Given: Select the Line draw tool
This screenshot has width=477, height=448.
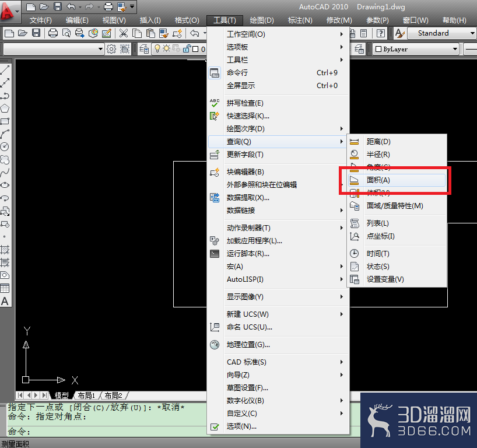Looking at the screenshot, I should (5, 70).
